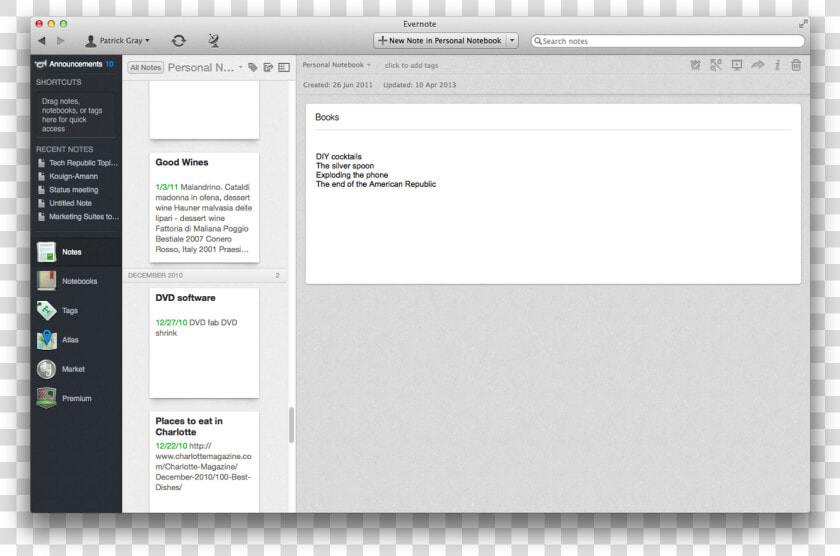
Task: Click the note list view layout icon
Action: click(x=284, y=67)
